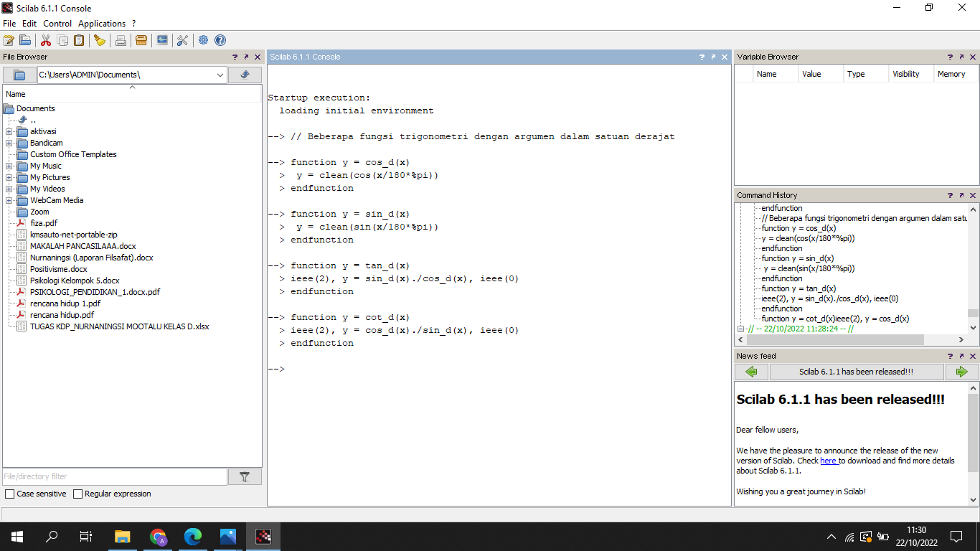Collapse the 22/10/2022 11:28:24 history session
This screenshot has height=551, width=980.
pos(741,329)
